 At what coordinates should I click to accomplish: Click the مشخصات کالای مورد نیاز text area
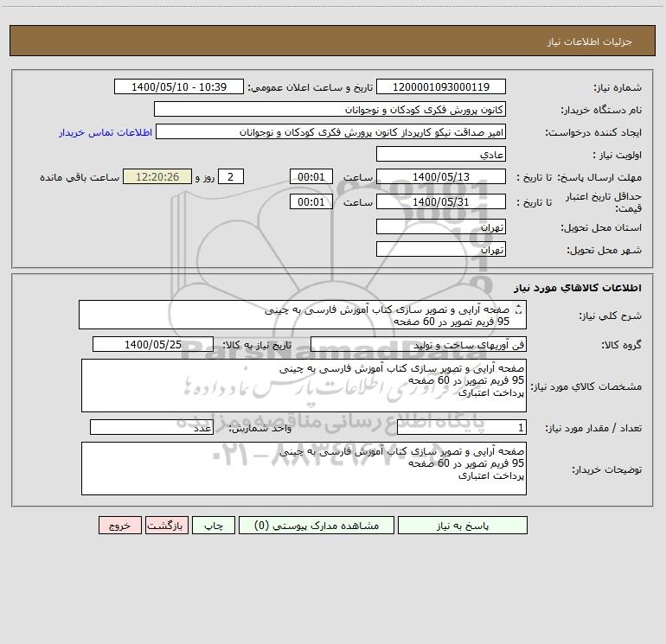(304, 386)
